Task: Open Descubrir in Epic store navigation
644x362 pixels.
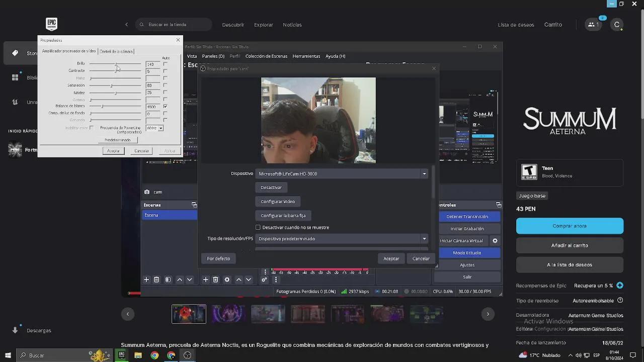Action: point(233,25)
